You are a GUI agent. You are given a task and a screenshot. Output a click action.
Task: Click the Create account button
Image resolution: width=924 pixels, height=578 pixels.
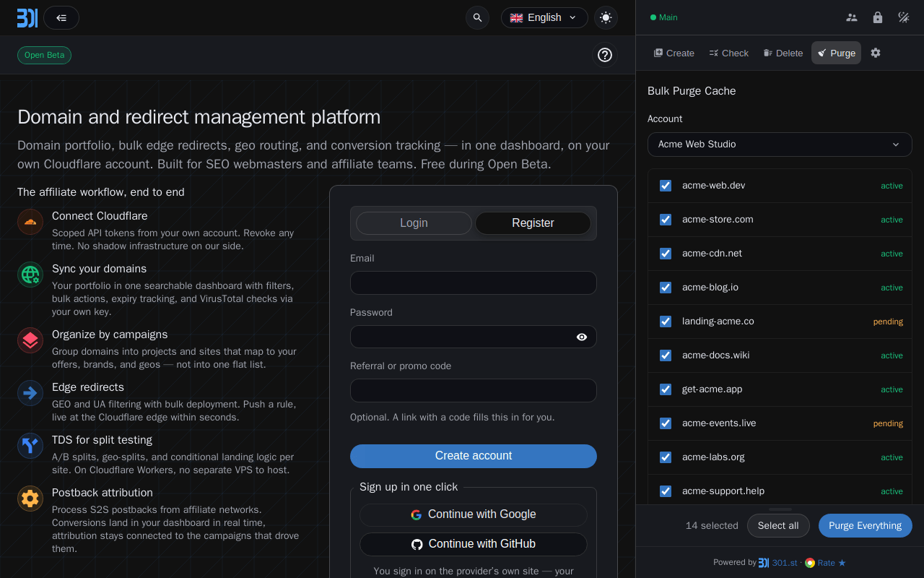point(474,456)
